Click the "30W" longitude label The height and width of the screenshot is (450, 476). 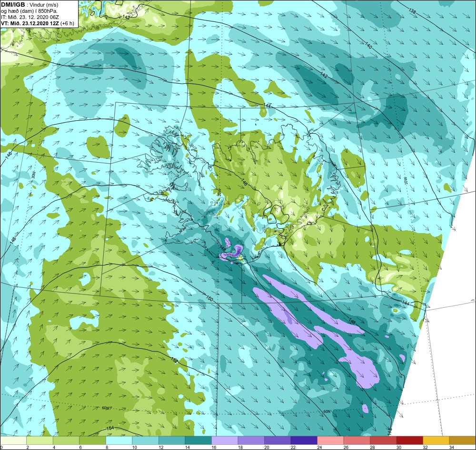click(x=33, y=175)
